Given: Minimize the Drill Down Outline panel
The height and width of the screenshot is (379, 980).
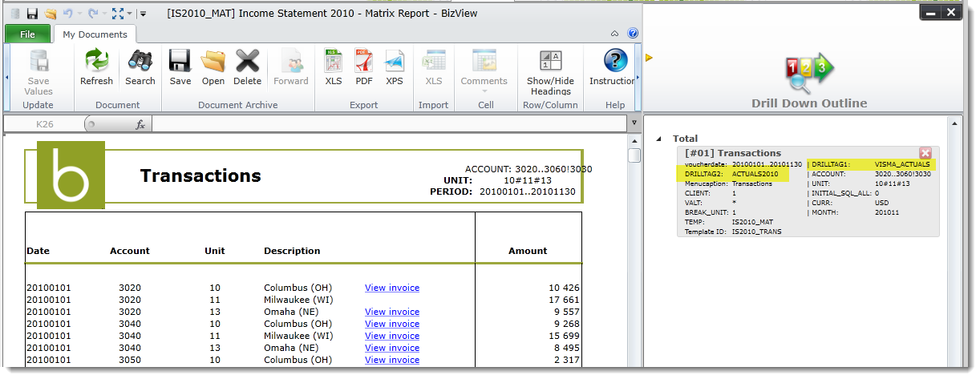Looking at the screenshot, I should (930, 12).
